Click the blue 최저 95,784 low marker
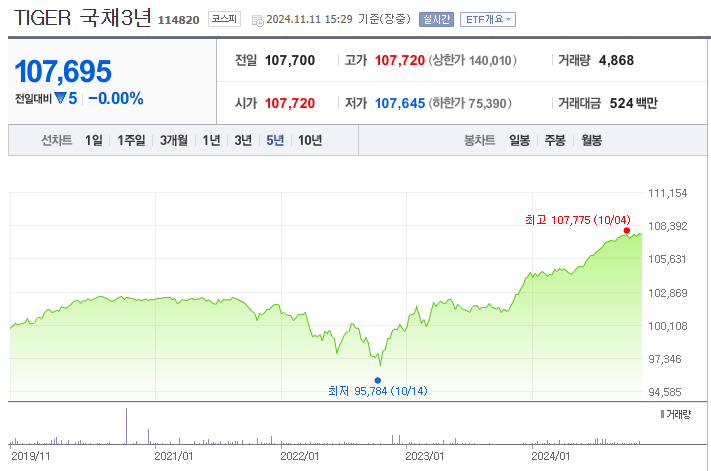 378,380
